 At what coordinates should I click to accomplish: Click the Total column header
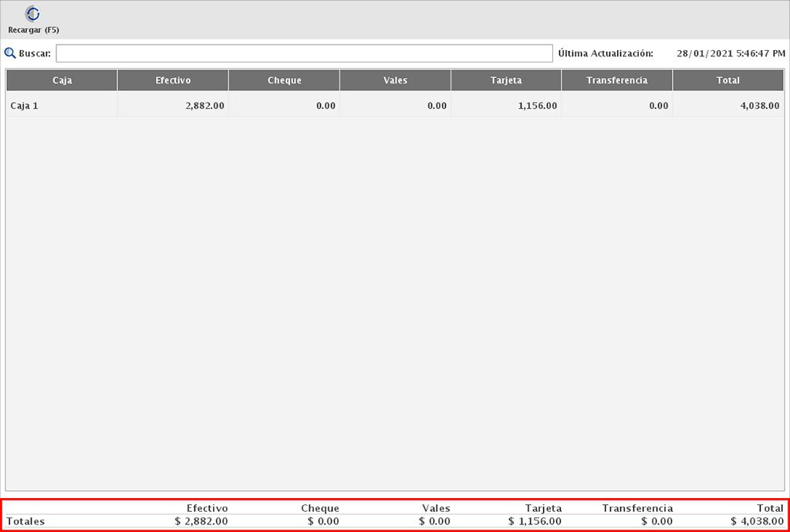728,80
